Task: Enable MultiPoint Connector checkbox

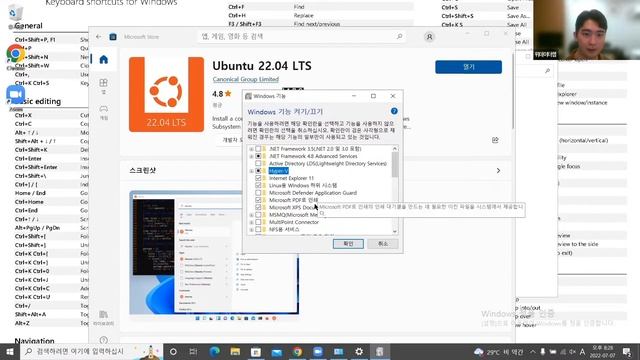Action: click(258, 222)
